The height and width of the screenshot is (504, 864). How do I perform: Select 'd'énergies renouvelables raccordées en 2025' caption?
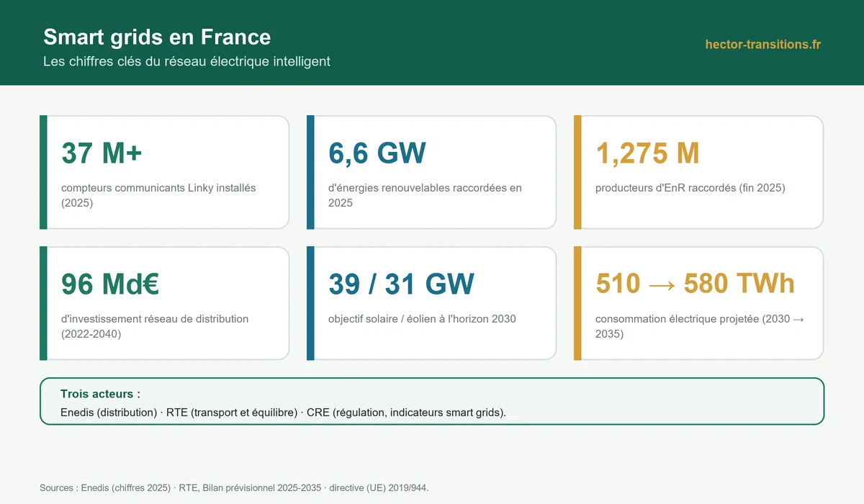point(425,195)
